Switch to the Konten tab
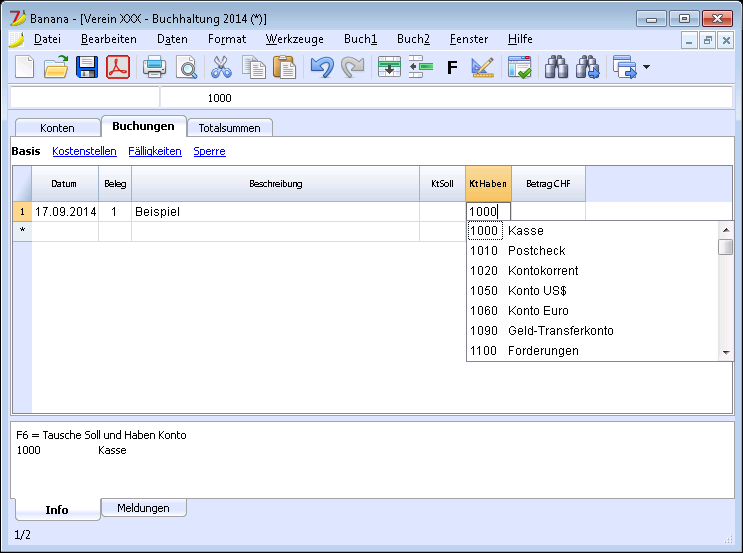This screenshot has height=553, width=743. pyautogui.click(x=57, y=128)
